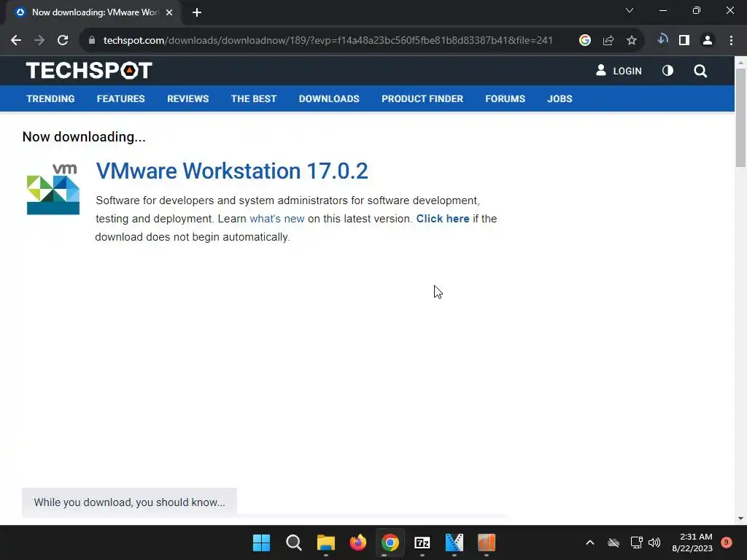Click the LOGIN button

[619, 71]
